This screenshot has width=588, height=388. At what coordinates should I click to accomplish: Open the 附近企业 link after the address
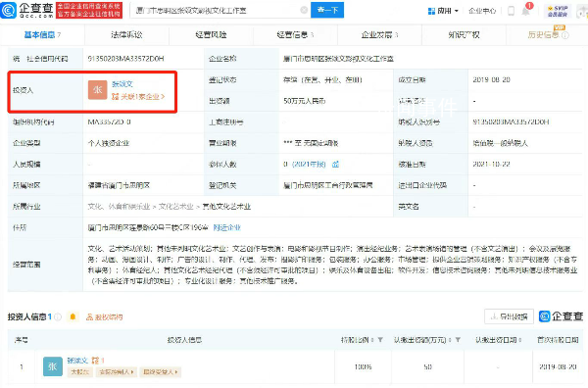226,227
